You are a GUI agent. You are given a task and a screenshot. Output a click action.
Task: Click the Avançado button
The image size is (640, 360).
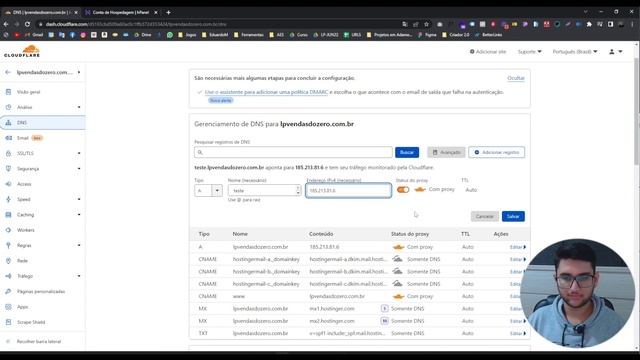coord(446,152)
